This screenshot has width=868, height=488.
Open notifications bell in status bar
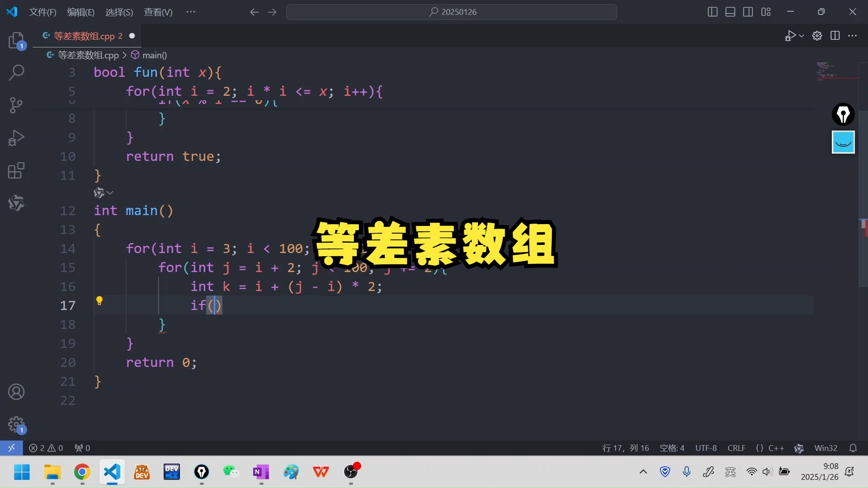pos(853,448)
